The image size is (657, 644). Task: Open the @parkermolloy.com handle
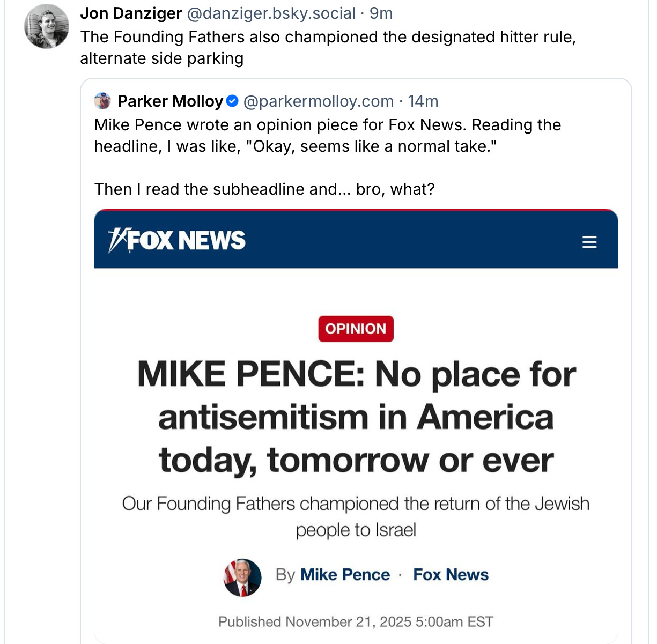coord(319,101)
